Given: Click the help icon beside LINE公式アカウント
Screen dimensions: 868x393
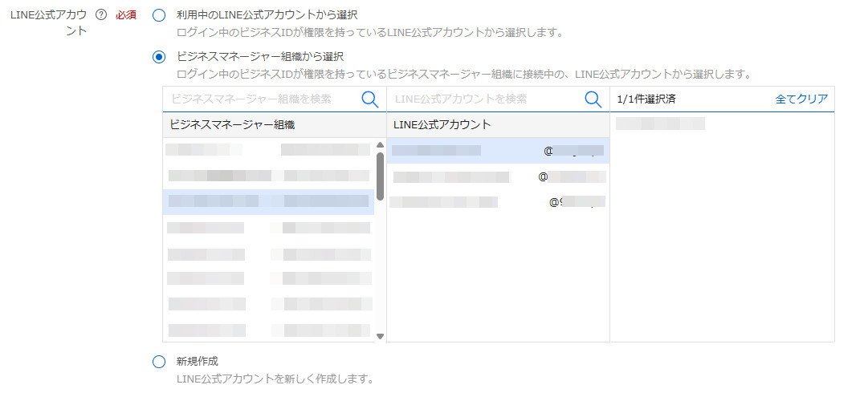Looking at the screenshot, I should (100, 15).
